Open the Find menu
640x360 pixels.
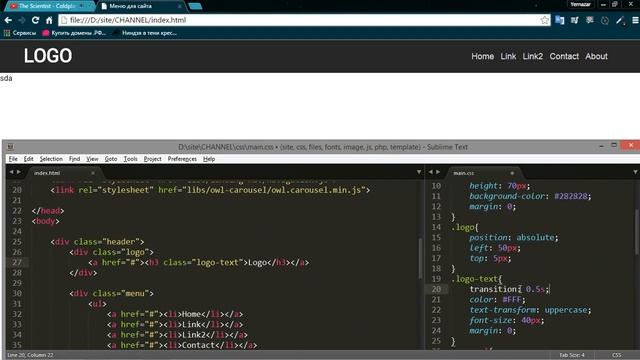tap(74, 159)
